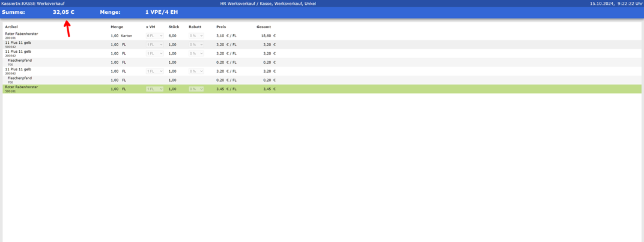644x242 pixels.
Task: Open x VM dropdown in green highlighted row
Action: (x=154, y=89)
